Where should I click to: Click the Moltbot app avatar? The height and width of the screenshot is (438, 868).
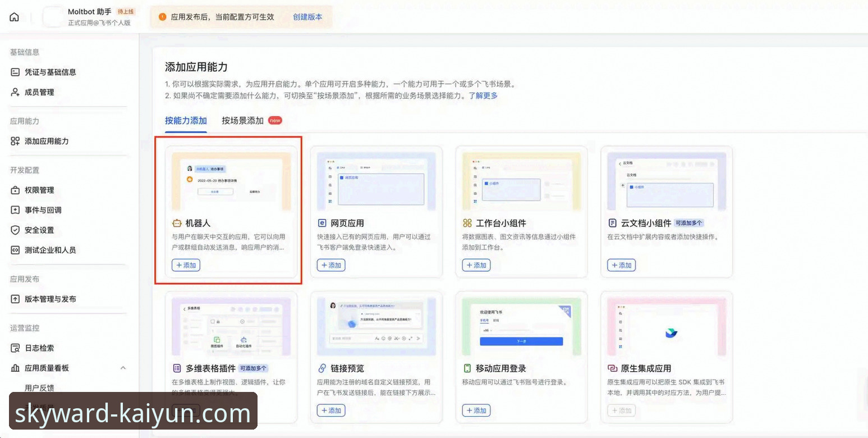pyautogui.click(x=53, y=17)
